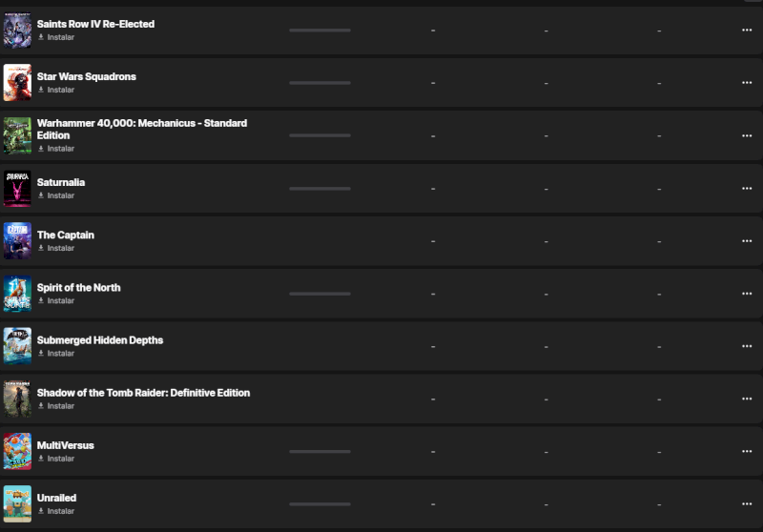Click more options dots on Saturnalia row
Screen dimensions: 763x532
point(747,189)
